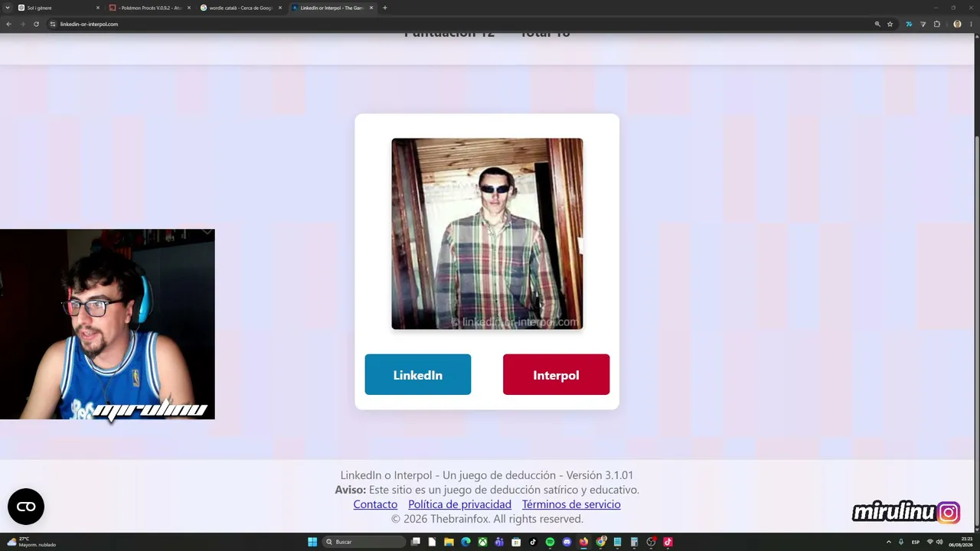Open Microsoft Store from the taskbar
The width and height of the screenshot is (980, 551).
pyautogui.click(x=516, y=542)
